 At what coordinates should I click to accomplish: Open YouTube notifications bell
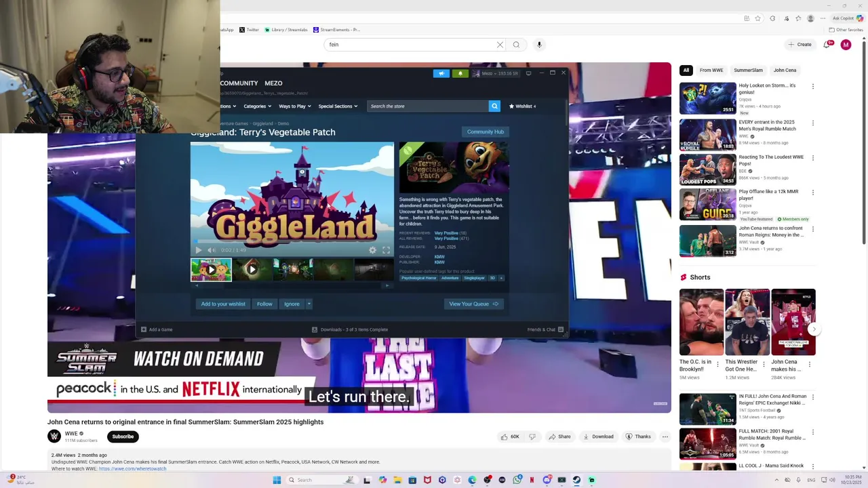(827, 45)
